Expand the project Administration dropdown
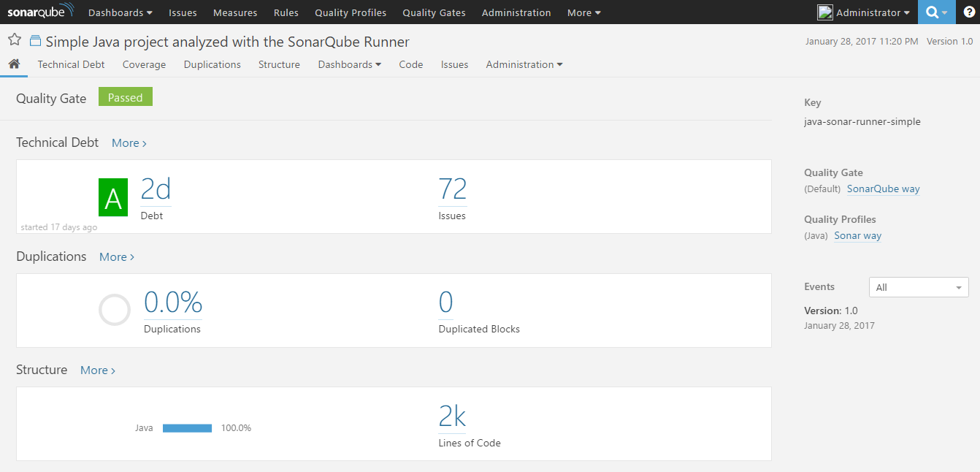Screen dimensions: 980x472 pos(524,64)
